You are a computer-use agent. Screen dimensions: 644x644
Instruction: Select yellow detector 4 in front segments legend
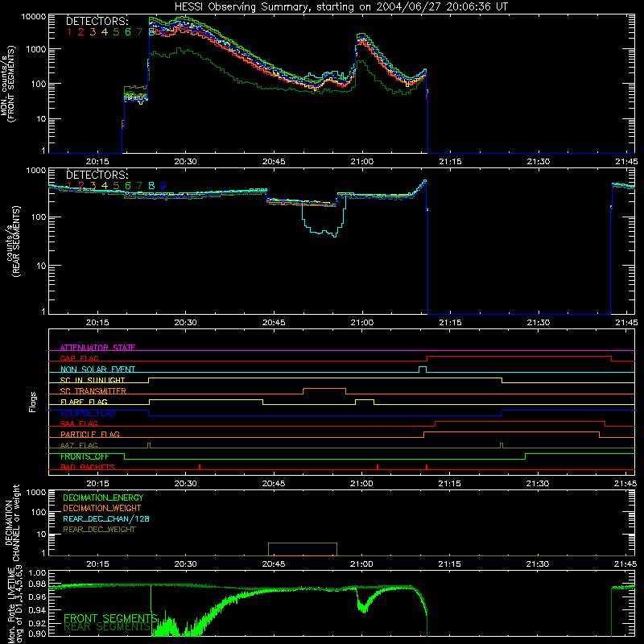[x=105, y=32]
